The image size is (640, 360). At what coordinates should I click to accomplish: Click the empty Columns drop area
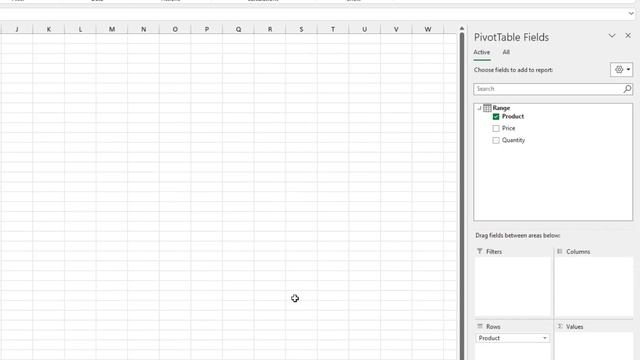click(594, 287)
